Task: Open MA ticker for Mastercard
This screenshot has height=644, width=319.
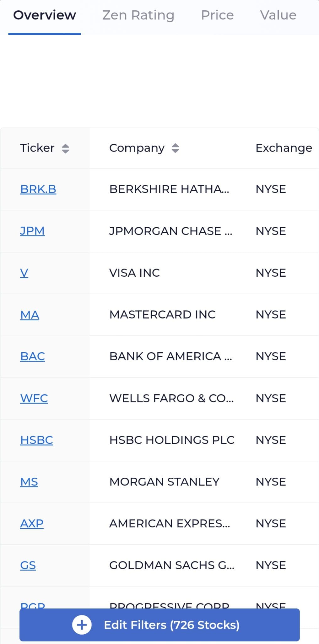Action: click(x=30, y=315)
